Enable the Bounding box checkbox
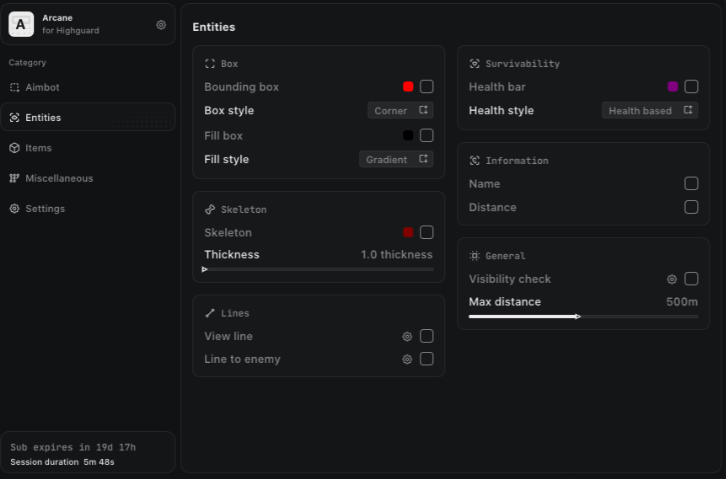 click(x=426, y=87)
